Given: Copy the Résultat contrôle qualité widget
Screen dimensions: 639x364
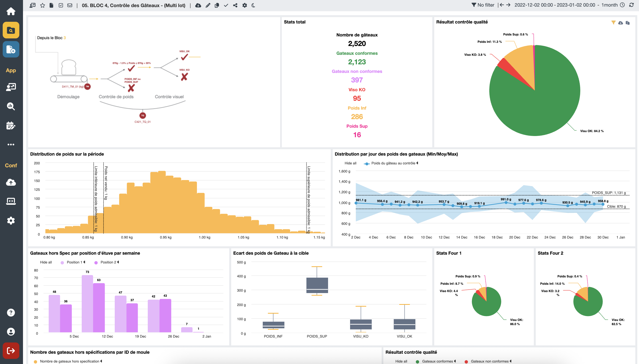Looking at the screenshot, I should tap(628, 23).
